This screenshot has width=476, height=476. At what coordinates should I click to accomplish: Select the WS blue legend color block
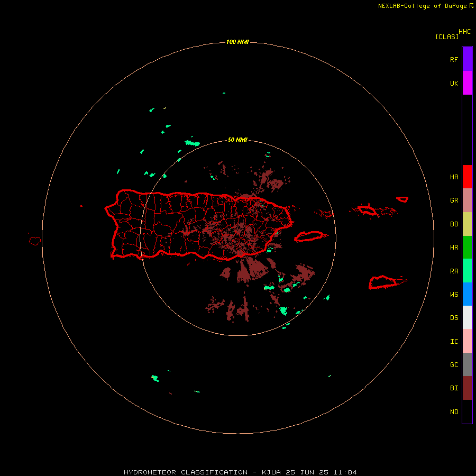tap(467, 294)
